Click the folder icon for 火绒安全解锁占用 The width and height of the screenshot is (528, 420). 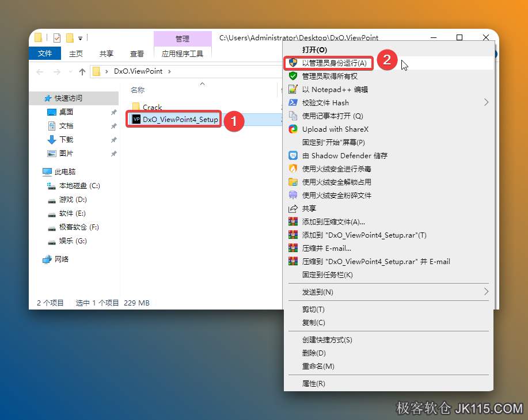[293, 182]
